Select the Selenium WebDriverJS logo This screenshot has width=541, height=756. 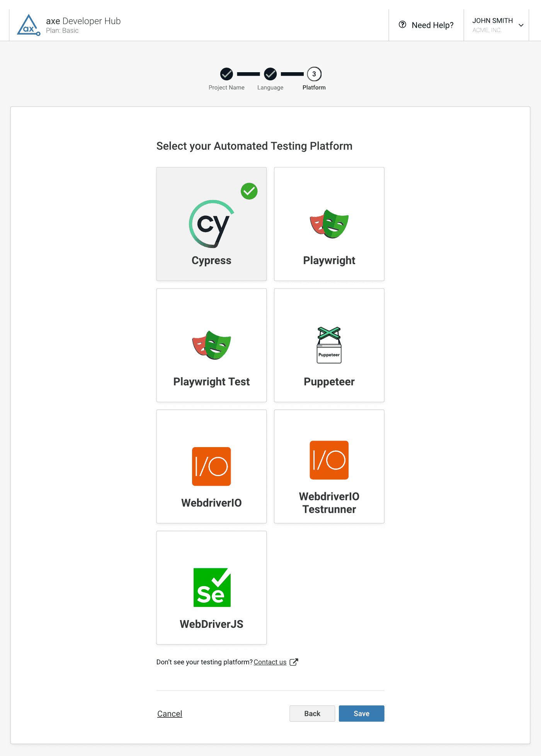212,587
